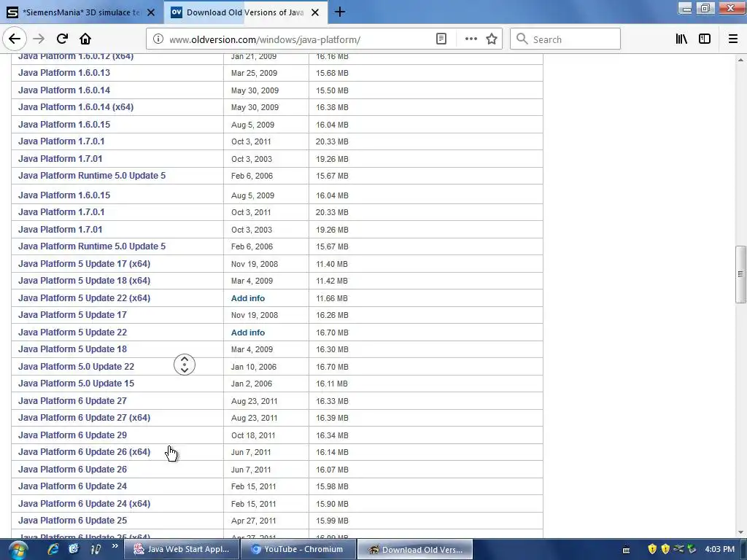Open Java Platform 1.6.0.13 link
The image size is (747, 560).
[64, 73]
